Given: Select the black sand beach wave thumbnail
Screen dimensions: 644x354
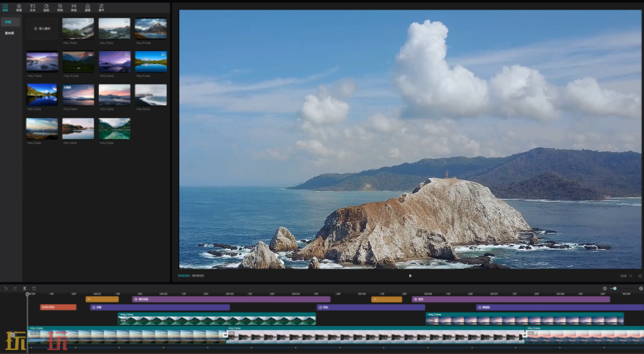Looking at the screenshot, I should coord(151,95).
